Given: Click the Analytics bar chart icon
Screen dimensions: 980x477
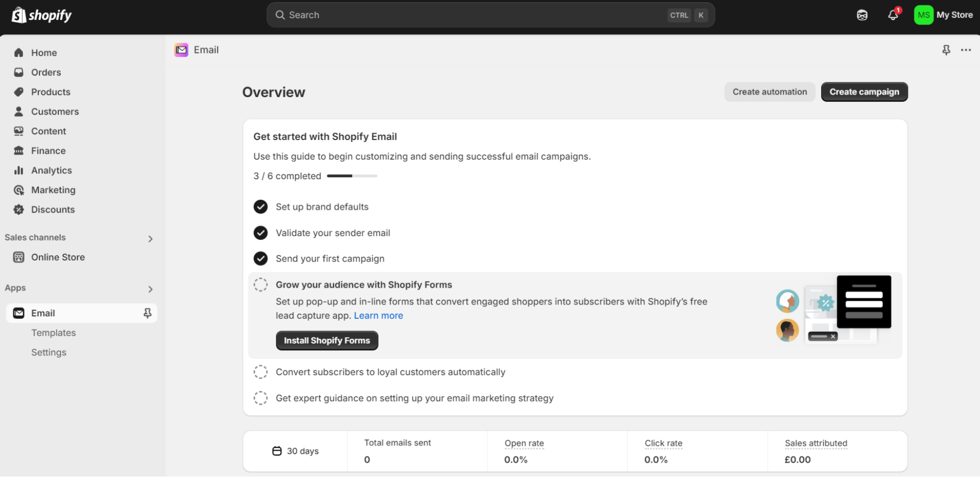Looking at the screenshot, I should 19,170.
